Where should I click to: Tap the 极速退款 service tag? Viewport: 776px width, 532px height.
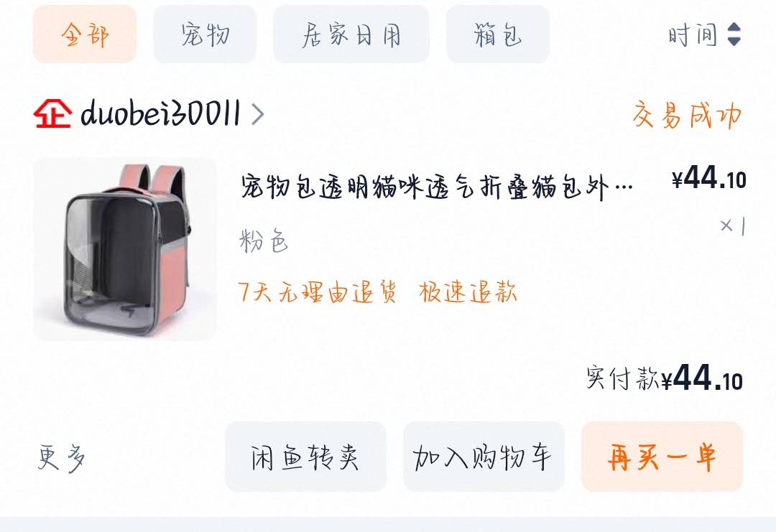468,291
